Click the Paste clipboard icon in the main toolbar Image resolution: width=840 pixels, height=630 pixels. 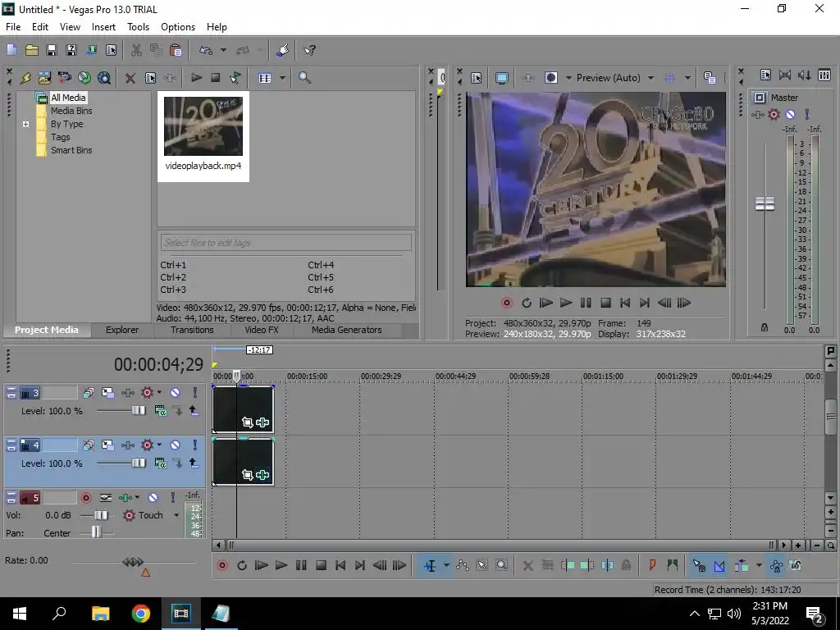coord(176,50)
